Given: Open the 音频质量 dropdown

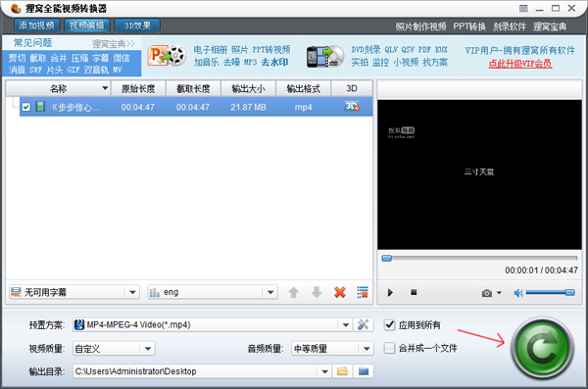Looking at the screenshot, I should click(x=367, y=349).
